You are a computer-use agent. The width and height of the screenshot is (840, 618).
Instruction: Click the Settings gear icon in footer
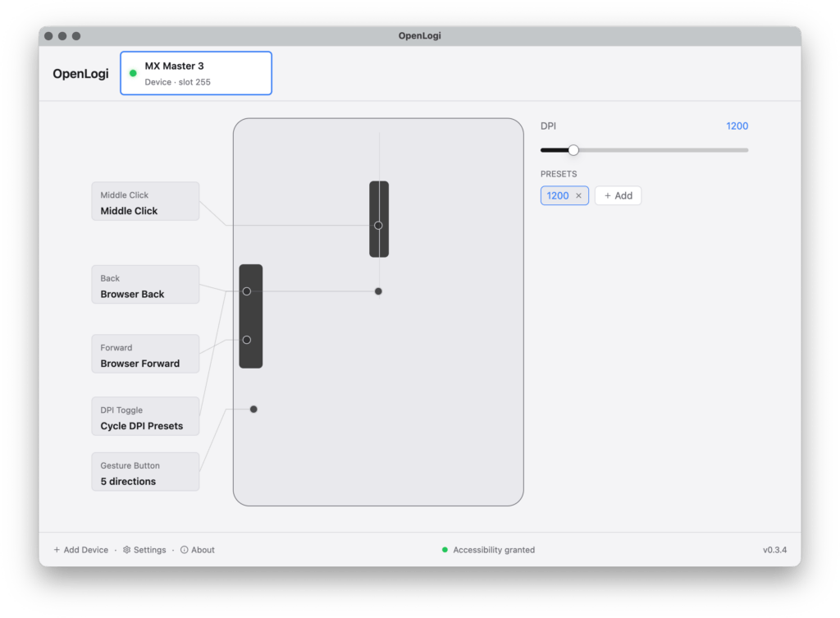pyautogui.click(x=127, y=550)
